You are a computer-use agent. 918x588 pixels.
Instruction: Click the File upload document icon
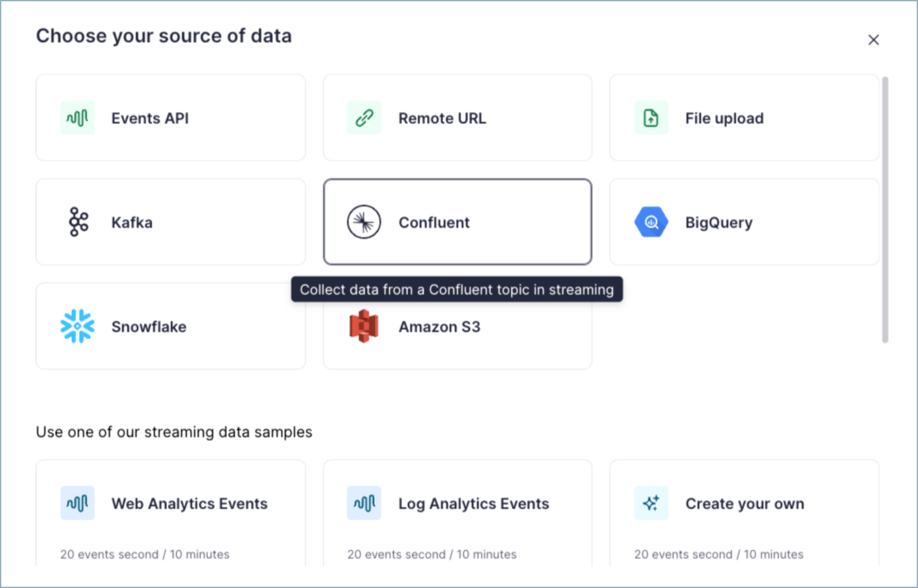pos(651,117)
